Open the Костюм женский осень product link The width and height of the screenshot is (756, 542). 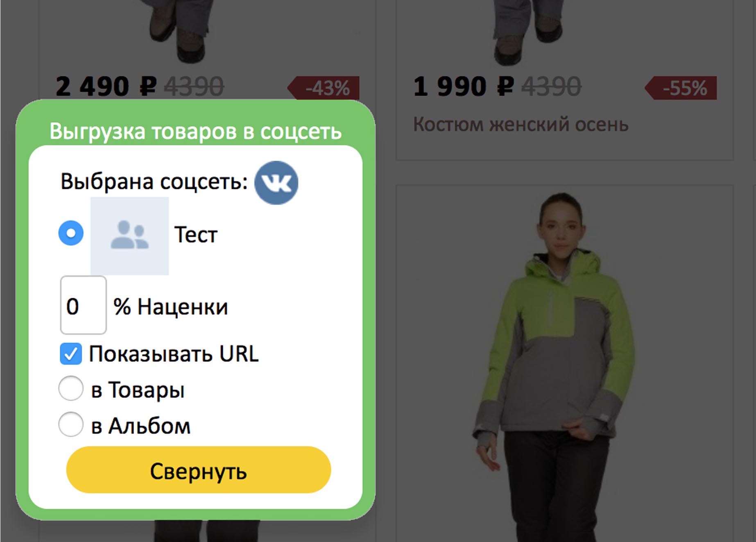click(521, 124)
